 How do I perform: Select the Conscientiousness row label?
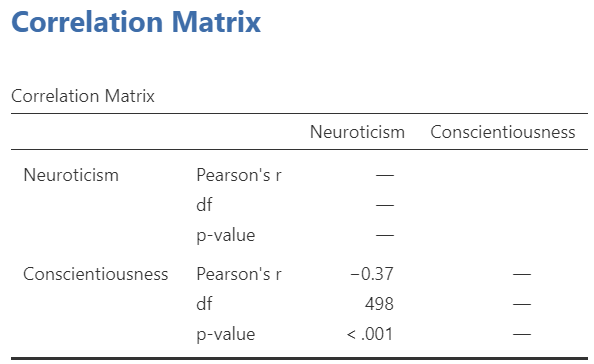pos(95,274)
